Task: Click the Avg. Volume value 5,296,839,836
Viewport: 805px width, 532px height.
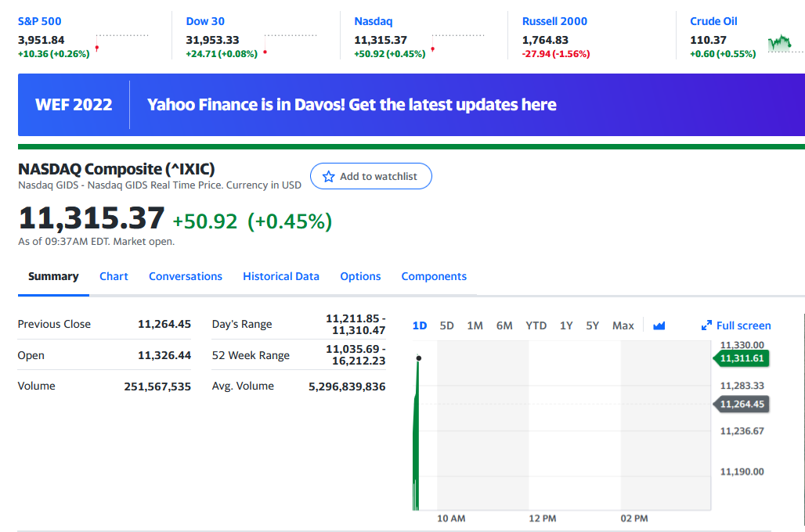Action: (x=347, y=386)
